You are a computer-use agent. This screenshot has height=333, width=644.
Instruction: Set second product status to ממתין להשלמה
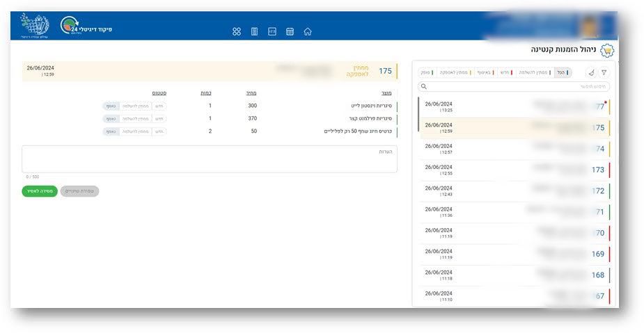click(135, 119)
